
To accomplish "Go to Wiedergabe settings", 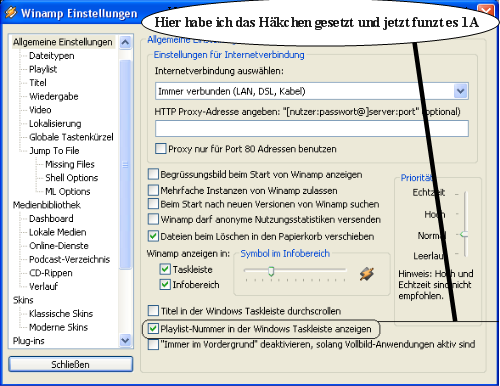I will tap(54, 96).
